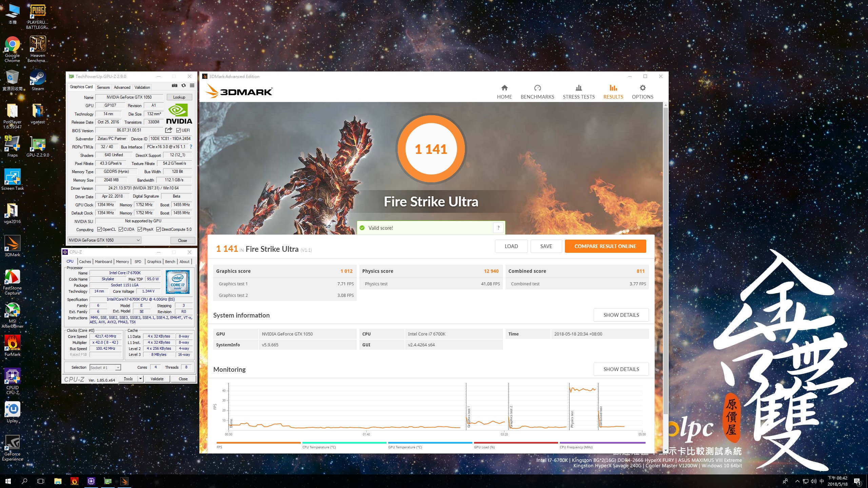The image size is (868, 488).
Task: Click the GPU Load red legend bar
Action: coord(516,443)
